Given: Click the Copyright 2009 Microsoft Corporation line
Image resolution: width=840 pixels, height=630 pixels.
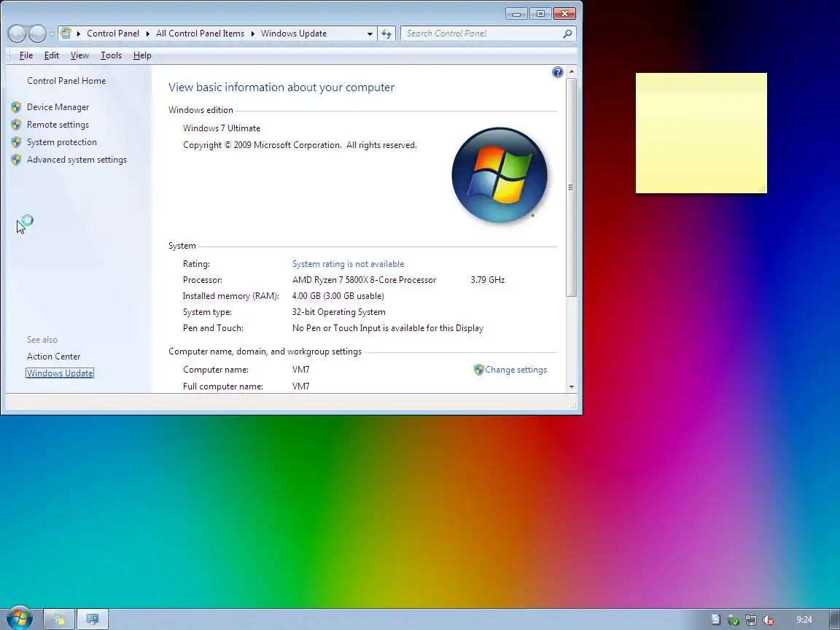Looking at the screenshot, I should click(300, 145).
